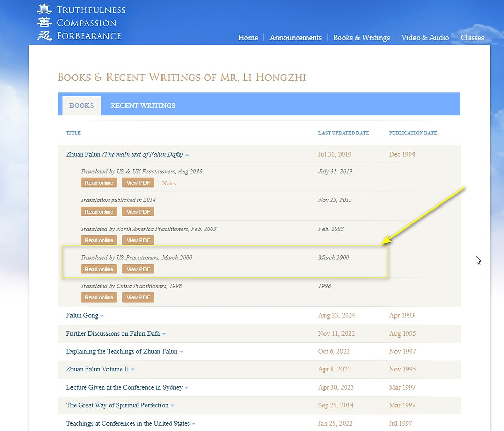The width and height of the screenshot is (504, 431).
Task: Switch to the Recent Writings tab
Action: click(x=143, y=105)
